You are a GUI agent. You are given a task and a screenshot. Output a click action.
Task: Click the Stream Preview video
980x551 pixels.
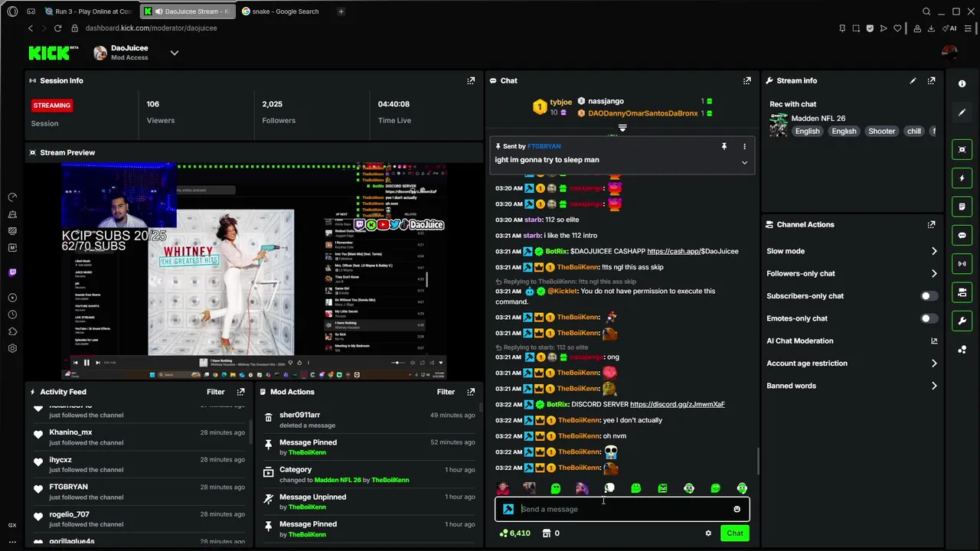254,271
